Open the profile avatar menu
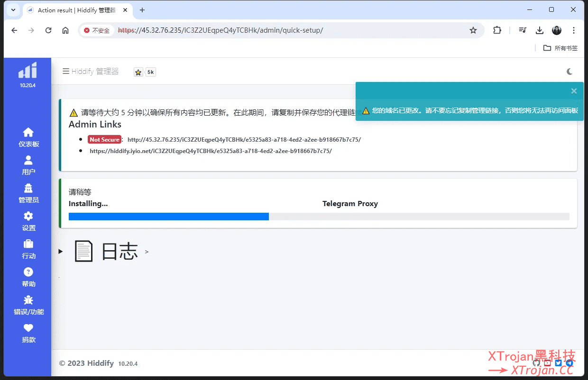 click(557, 30)
